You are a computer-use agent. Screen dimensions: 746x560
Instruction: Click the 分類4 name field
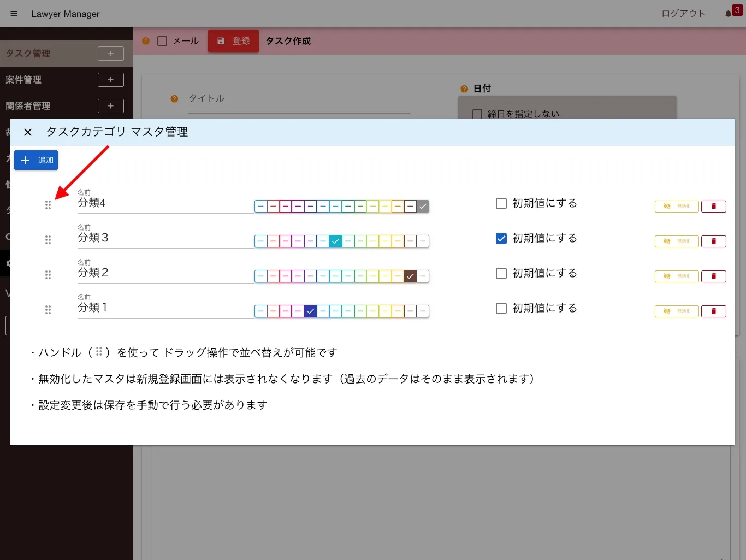(x=166, y=203)
